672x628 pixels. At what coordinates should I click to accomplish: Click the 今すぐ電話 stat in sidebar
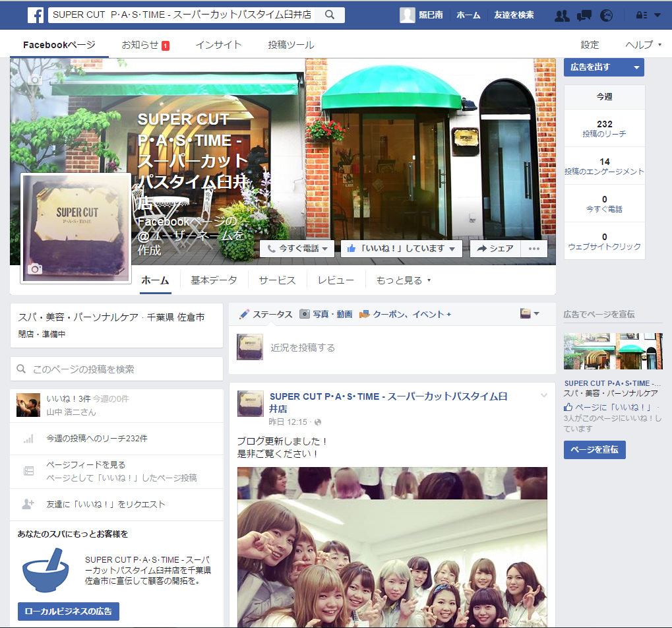[x=604, y=204]
